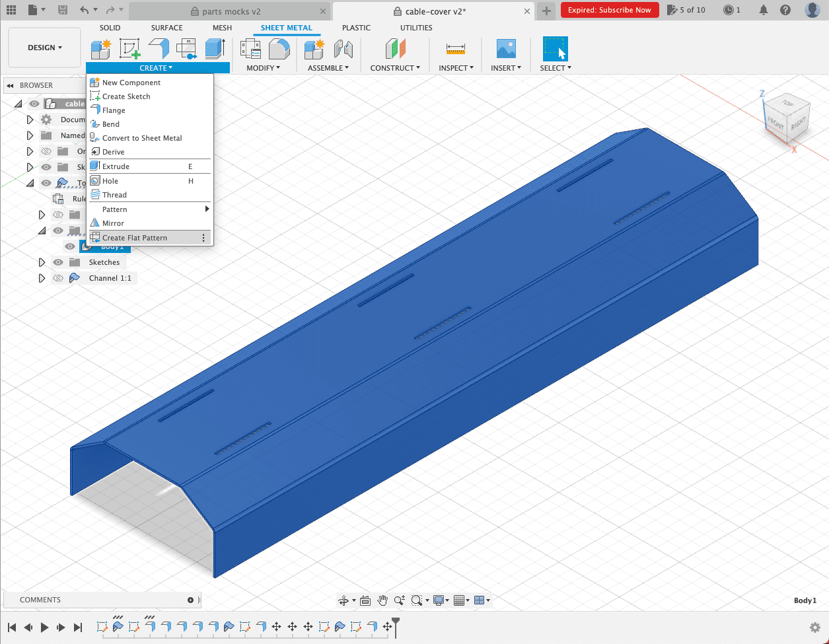The image size is (829, 644).
Task: Switch to the SURFACE ribbon tab
Action: 166,28
